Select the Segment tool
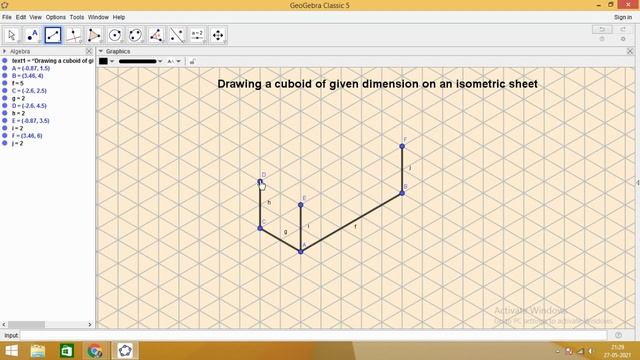Viewport: 640px width, 360px height. point(53,35)
